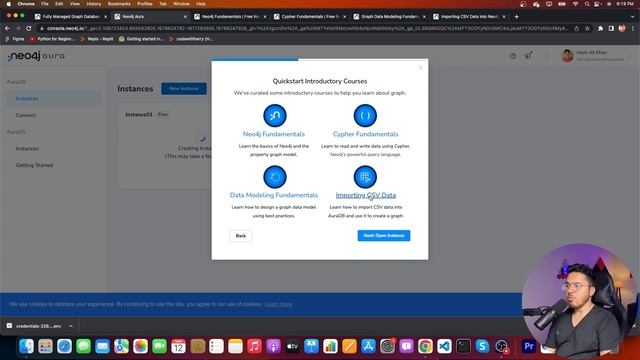Viewport: 640px width, 360px height.
Task: Click the Data Modeling Fundamentals icon
Action: pyautogui.click(x=275, y=177)
